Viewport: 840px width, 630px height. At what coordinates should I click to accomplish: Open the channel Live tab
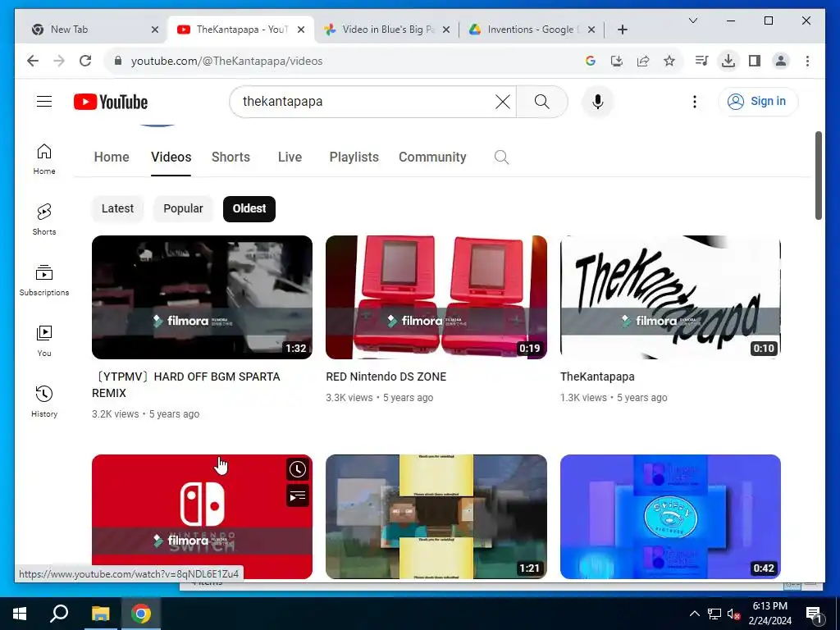pos(290,157)
